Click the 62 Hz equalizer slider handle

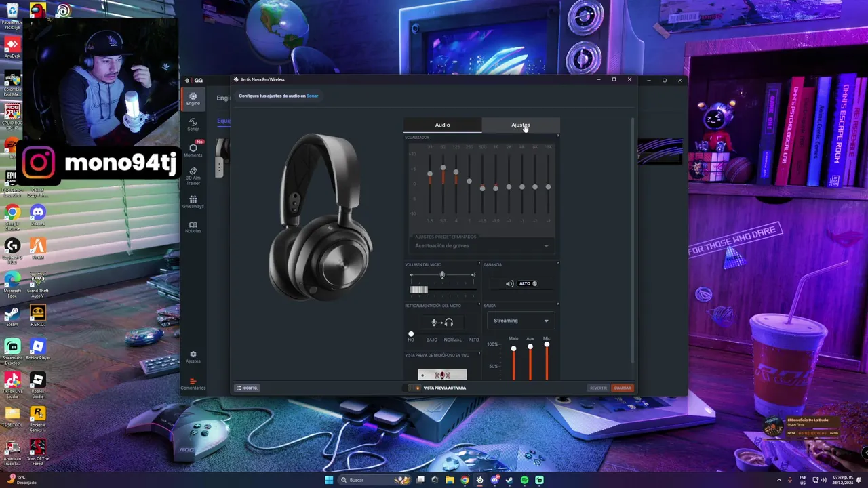[x=443, y=167]
